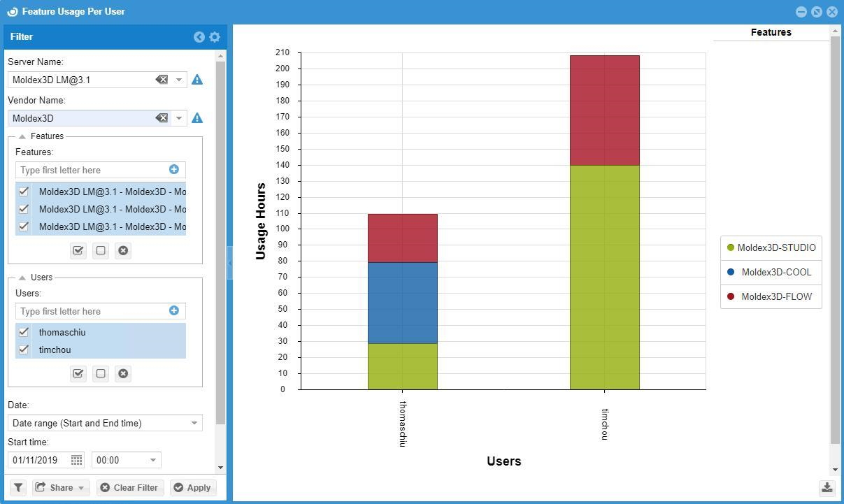Click the Vendor Name warning icon
Viewport: 844px width, 504px height.
[197, 118]
